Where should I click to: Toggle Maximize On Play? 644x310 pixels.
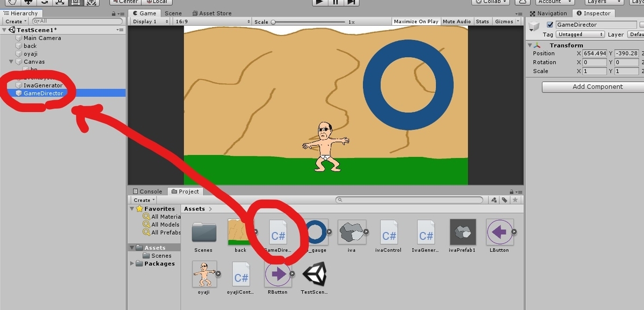coord(416,21)
